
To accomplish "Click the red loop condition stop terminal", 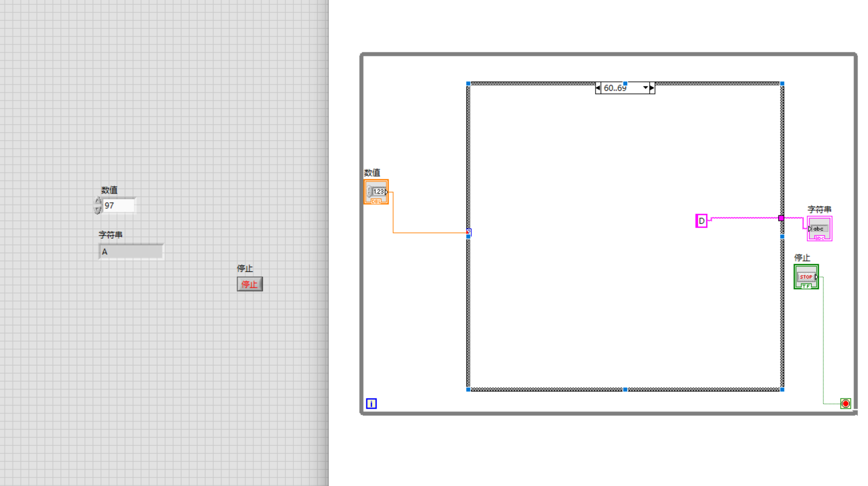I will pos(845,404).
